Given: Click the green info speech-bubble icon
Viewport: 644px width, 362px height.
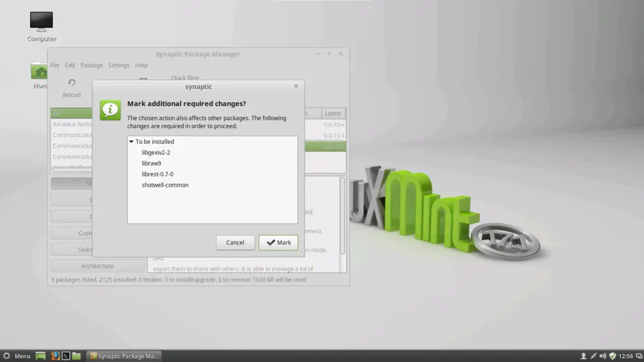Looking at the screenshot, I should [x=110, y=110].
